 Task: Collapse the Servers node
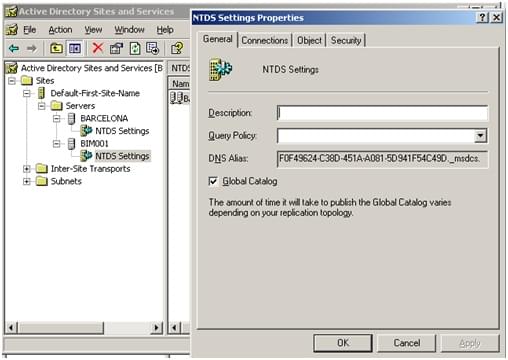pyautogui.click(x=42, y=106)
